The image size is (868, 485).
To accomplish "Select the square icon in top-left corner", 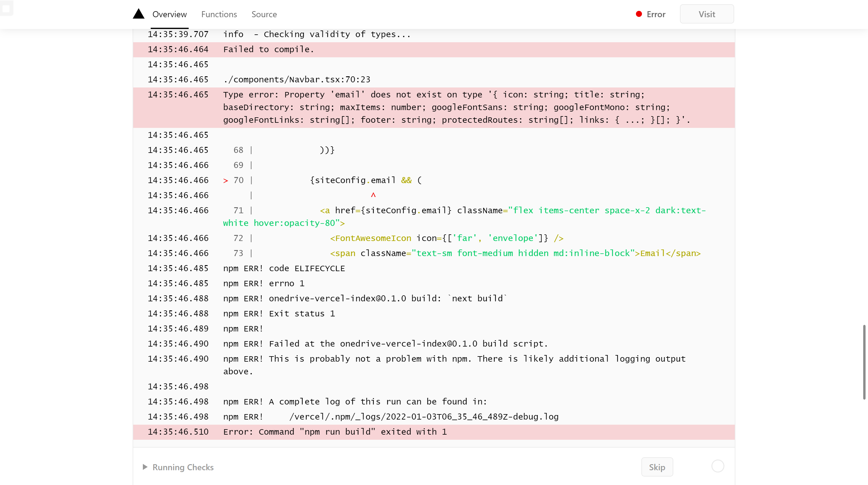I will (7, 8).
